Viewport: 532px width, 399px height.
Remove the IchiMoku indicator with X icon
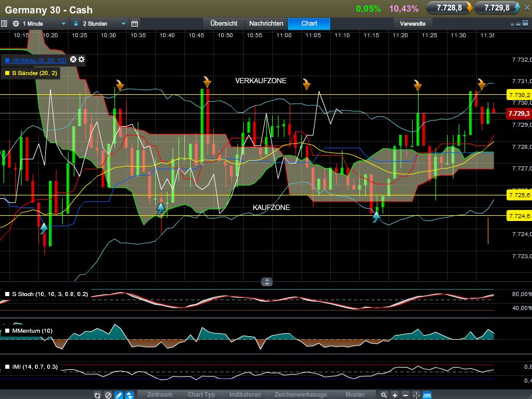pyautogui.click(x=73, y=59)
